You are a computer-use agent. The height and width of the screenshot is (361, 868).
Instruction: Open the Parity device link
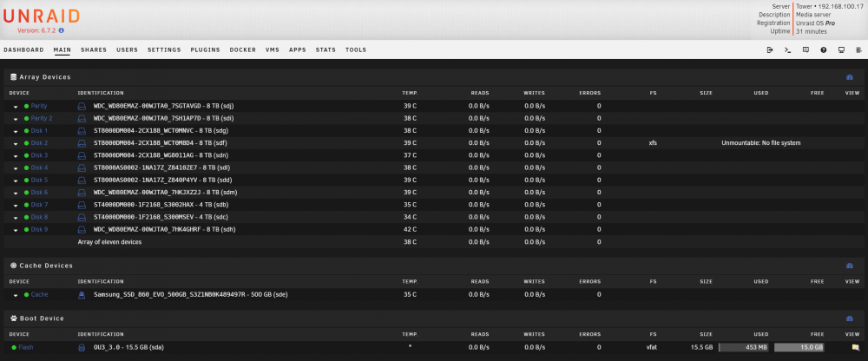coord(39,106)
